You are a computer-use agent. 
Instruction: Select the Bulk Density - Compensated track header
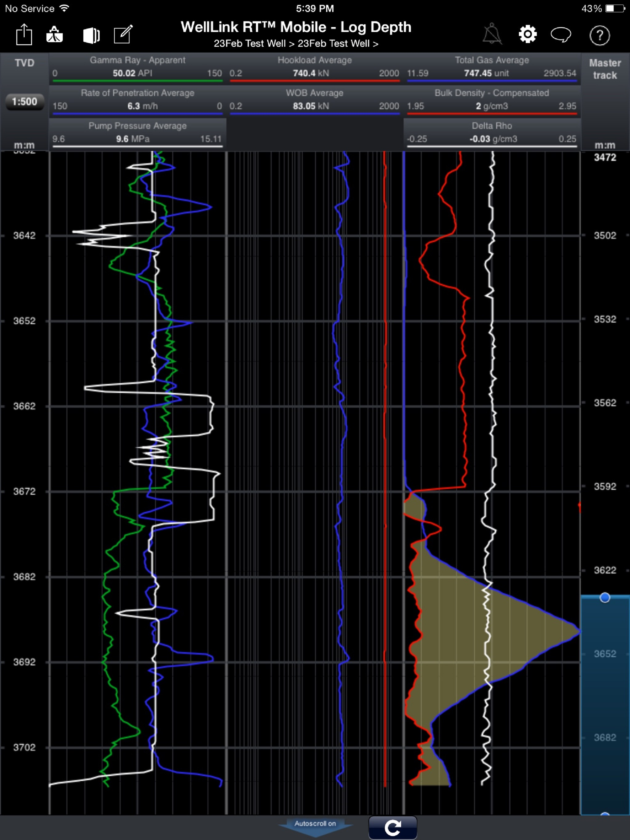[491, 100]
